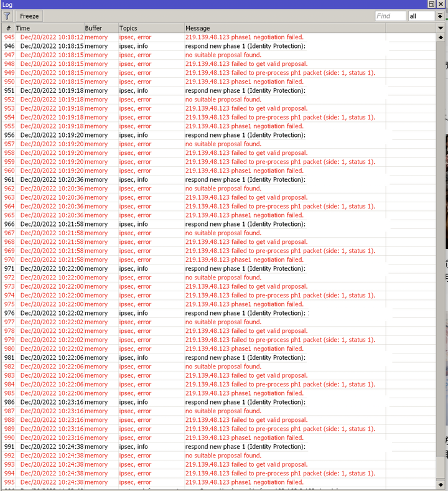This screenshot has height=491, width=448.
Task: Expand the dropdown arrow beside 'all'
Action: [440, 16]
